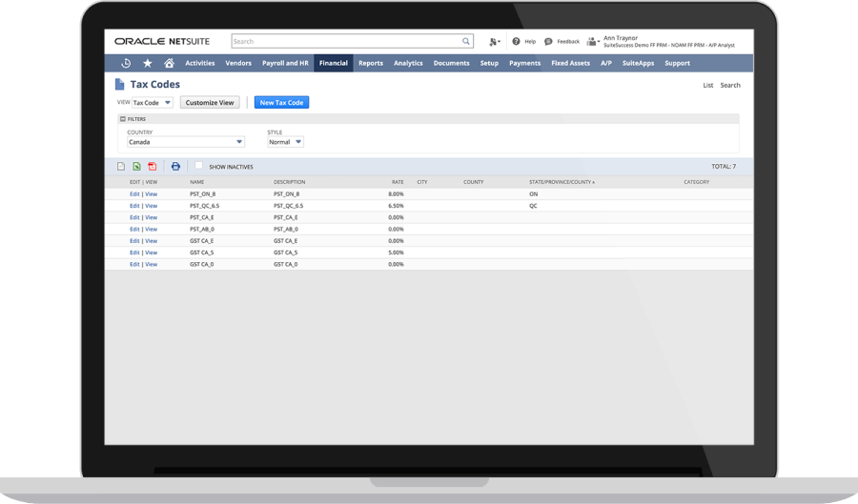Open the SuiteApps menu
This screenshot has width=858, height=504.
click(638, 63)
